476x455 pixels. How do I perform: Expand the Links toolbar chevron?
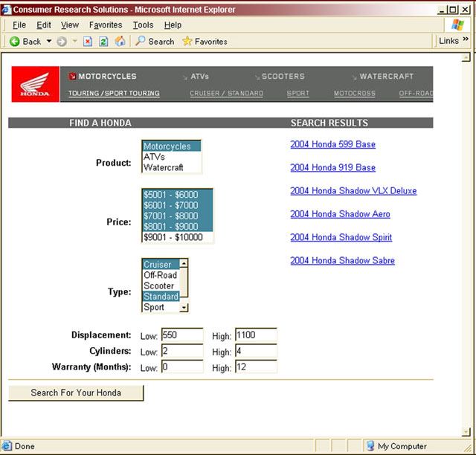466,39
